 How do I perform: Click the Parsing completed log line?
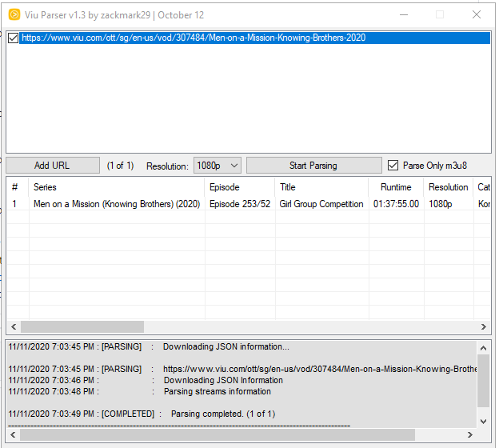[142, 414]
